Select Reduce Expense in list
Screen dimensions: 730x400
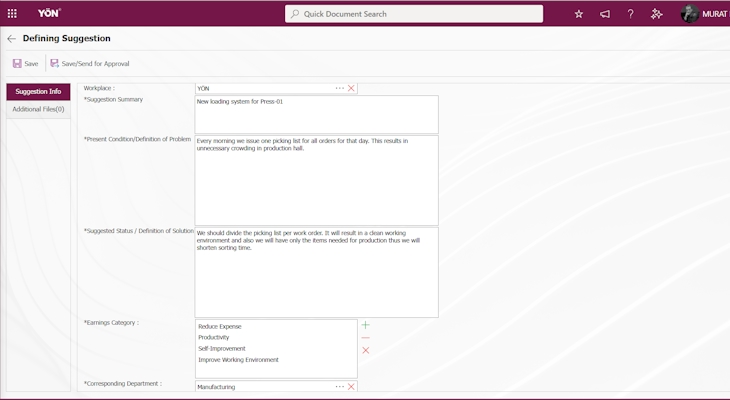pyautogui.click(x=220, y=326)
